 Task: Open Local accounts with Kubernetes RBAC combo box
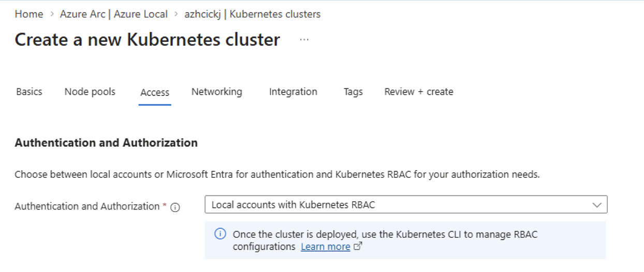[399, 205]
